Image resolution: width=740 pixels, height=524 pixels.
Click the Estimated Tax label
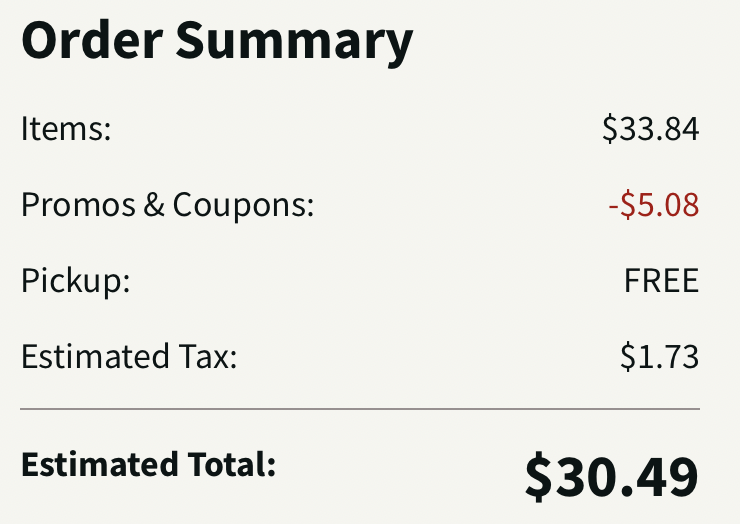pos(129,356)
